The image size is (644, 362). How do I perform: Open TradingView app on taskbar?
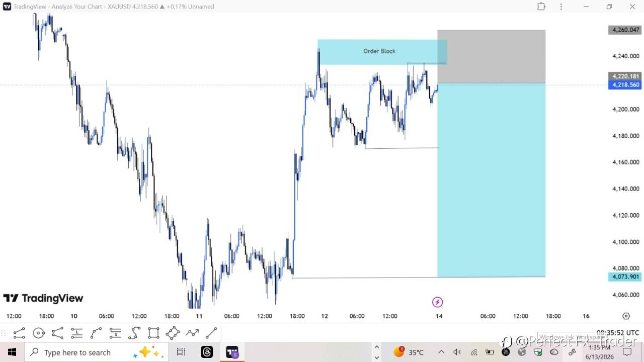click(x=232, y=352)
